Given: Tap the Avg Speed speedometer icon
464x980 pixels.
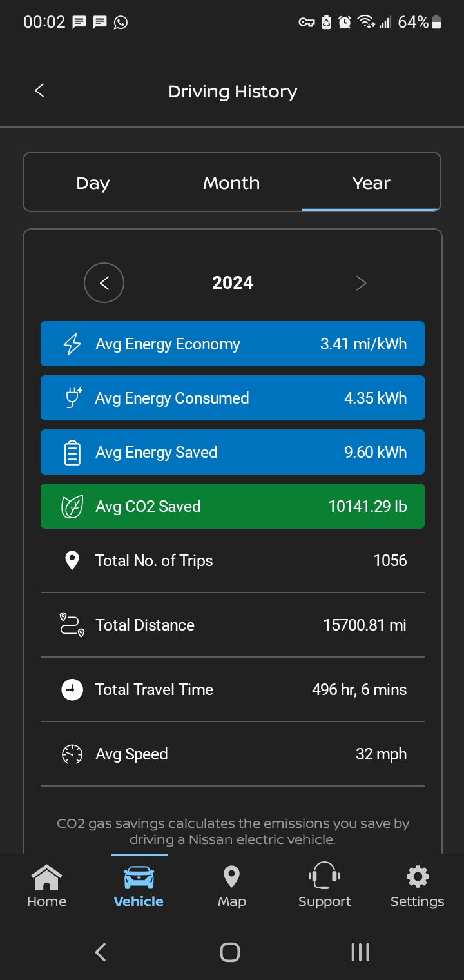Looking at the screenshot, I should [x=72, y=754].
